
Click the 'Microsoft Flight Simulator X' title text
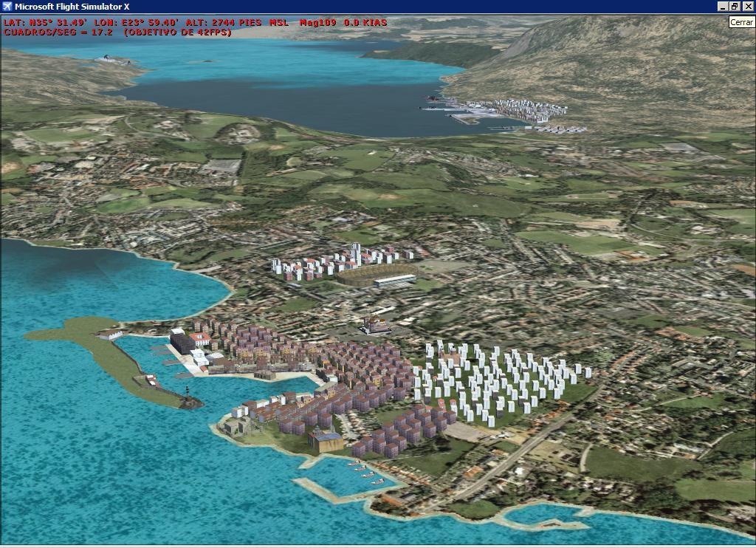pyautogui.click(x=72, y=7)
